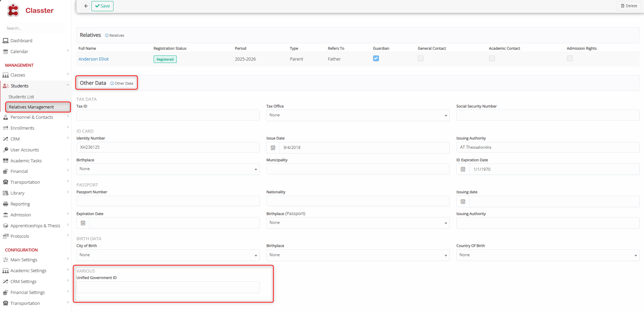Click the Unified Government ID field
644x312 pixels.
(x=168, y=287)
